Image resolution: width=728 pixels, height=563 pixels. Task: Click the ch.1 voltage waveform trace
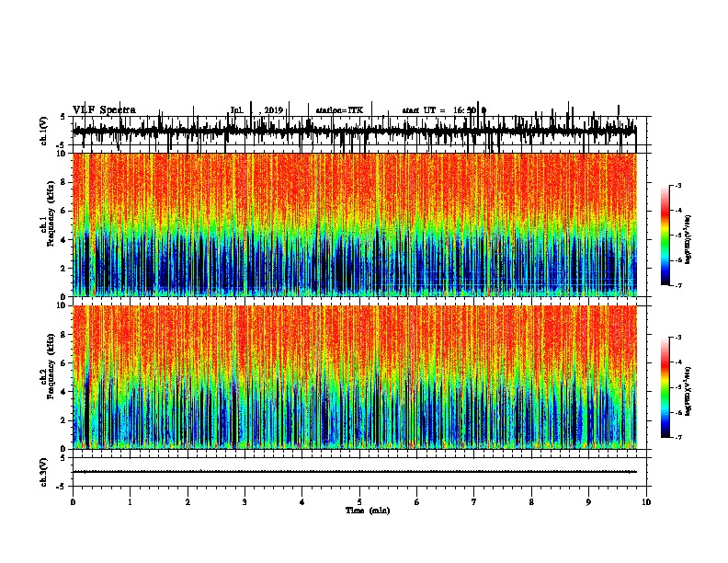(355, 132)
